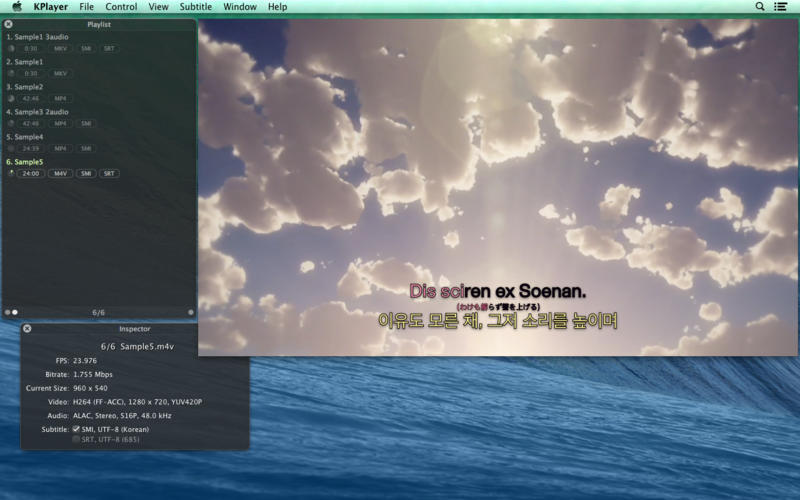The width and height of the screenshot is (800, 500).
Task: Click the white dot at playlist bottom-left
Action: pos(15,312)
